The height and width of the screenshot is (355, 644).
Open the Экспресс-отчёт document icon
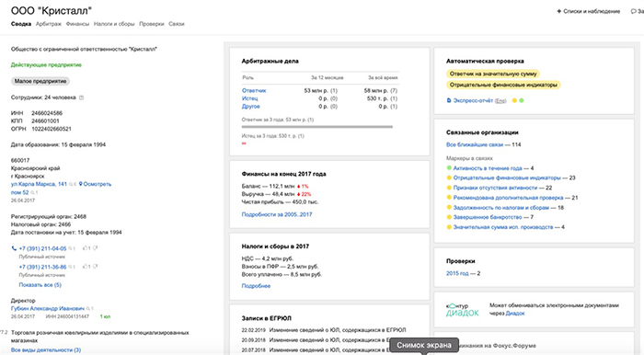click(449, 100)
